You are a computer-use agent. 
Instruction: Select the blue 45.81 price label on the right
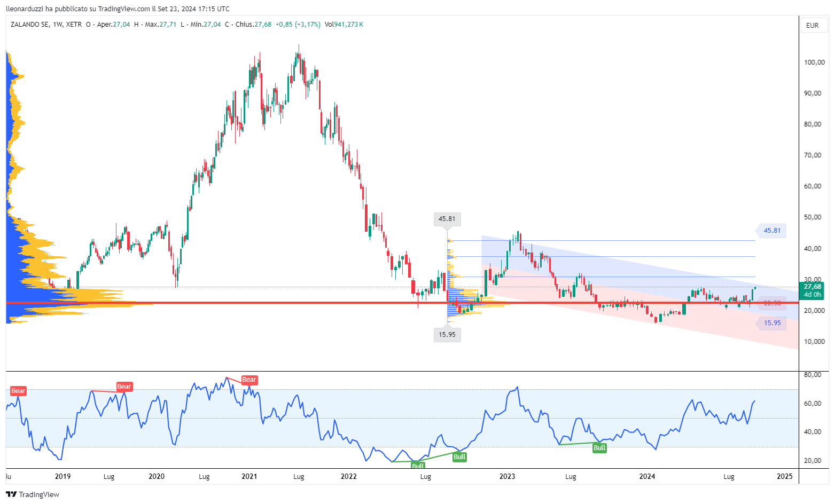(772, 231)
